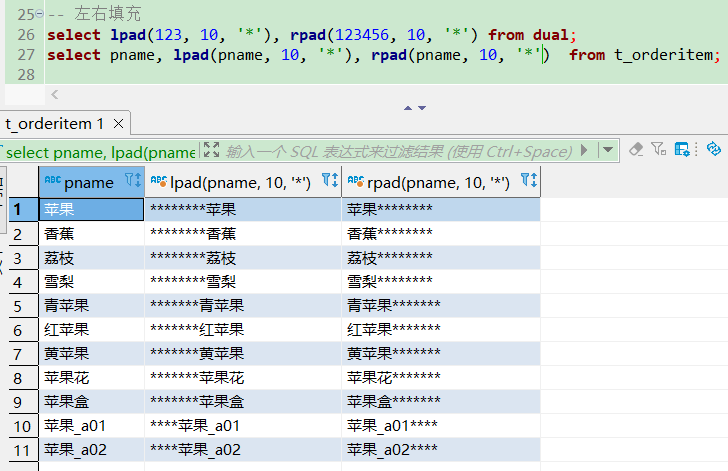Click the pname cell '雪梨'
Screen dimensions: 728x471
(91, 282)
